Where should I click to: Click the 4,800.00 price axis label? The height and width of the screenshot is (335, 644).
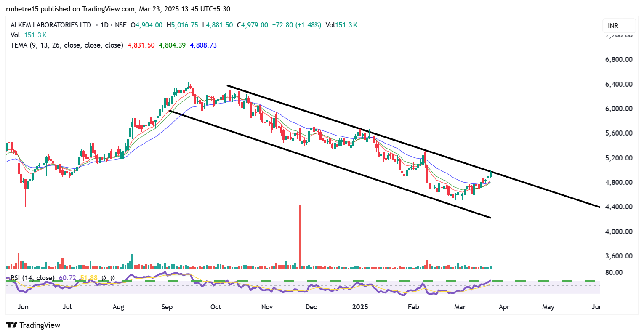619,182
